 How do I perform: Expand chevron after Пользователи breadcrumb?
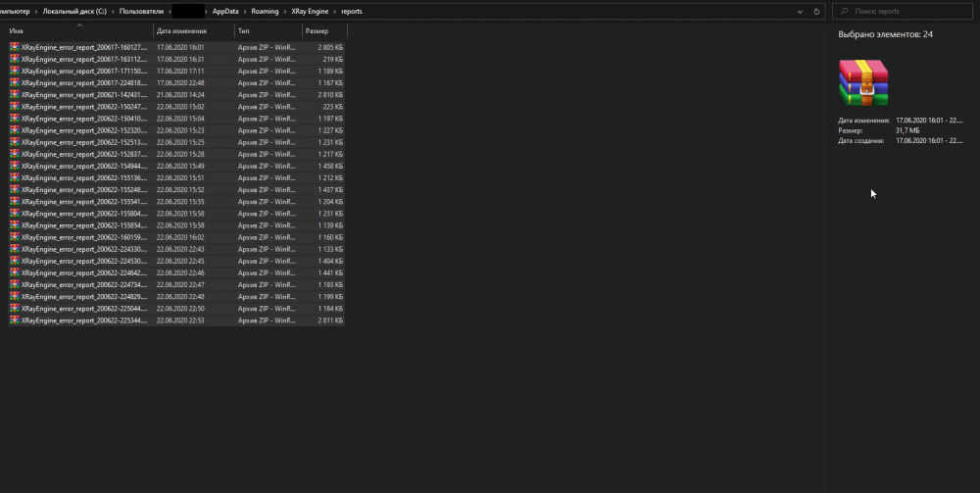[x=169, y=11]
